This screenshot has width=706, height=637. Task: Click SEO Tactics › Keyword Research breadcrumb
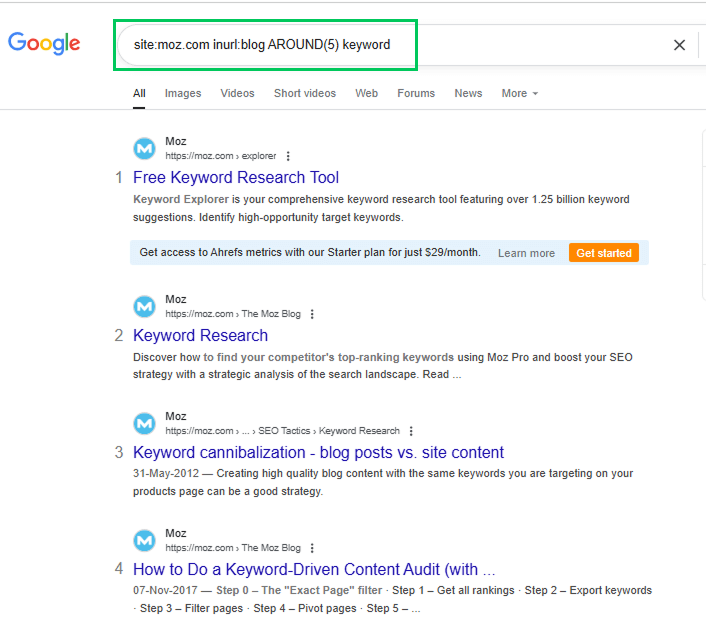pyautogui.click(x=329, y=431)
